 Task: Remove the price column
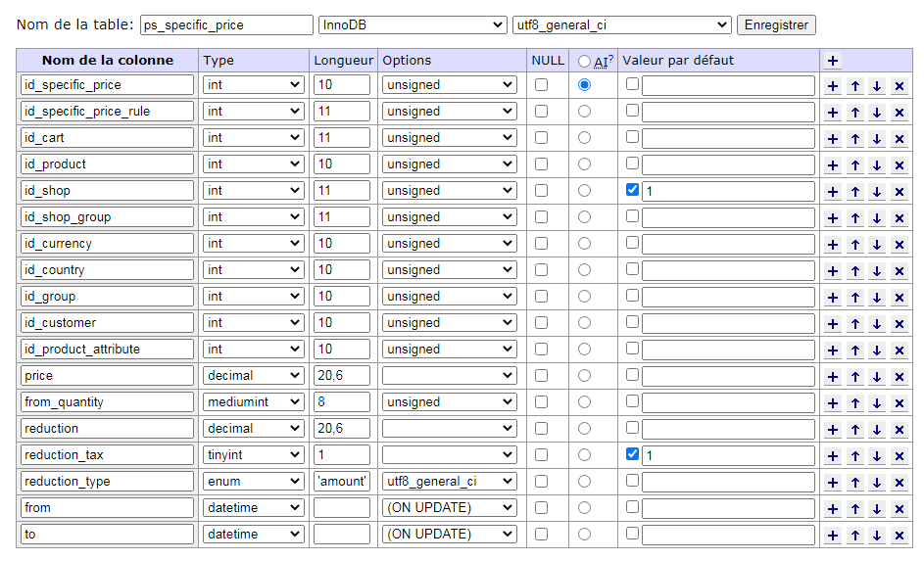tap(900, 377)
